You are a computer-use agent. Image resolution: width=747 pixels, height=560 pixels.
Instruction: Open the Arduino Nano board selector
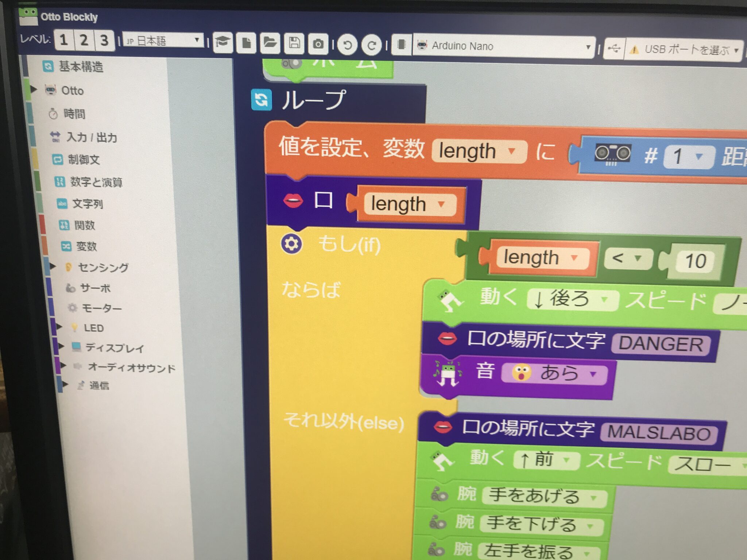(x=503, y=46)
